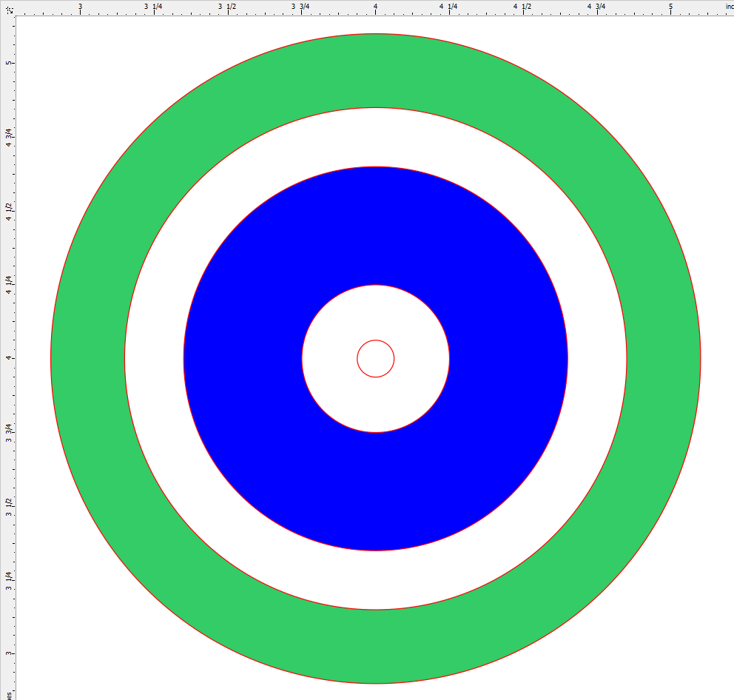This screenshot has height=700, width=734.
Task: Click the '3 3/4' mark on the horizontal ruler
Action: coord(301,7)
